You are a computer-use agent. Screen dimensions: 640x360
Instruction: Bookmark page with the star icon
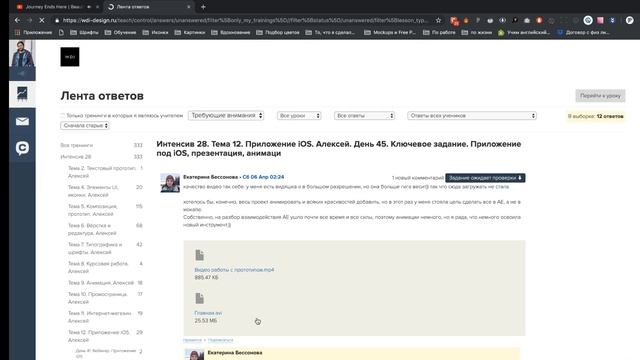tap(438, 20)
